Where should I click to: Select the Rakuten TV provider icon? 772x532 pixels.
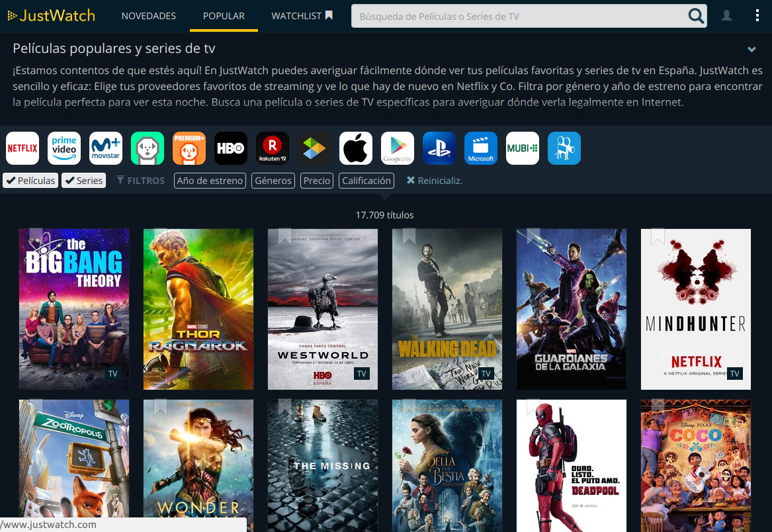[273, 148]
